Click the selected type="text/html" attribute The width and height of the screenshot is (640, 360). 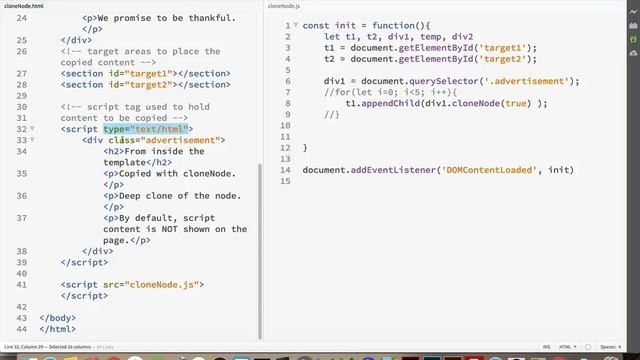[x=146, y=129]
